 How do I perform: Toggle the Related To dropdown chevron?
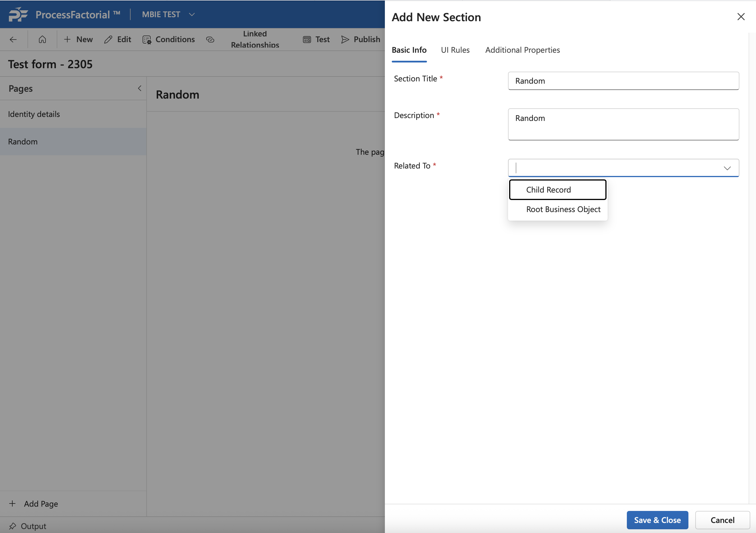[x=727, y=168]
